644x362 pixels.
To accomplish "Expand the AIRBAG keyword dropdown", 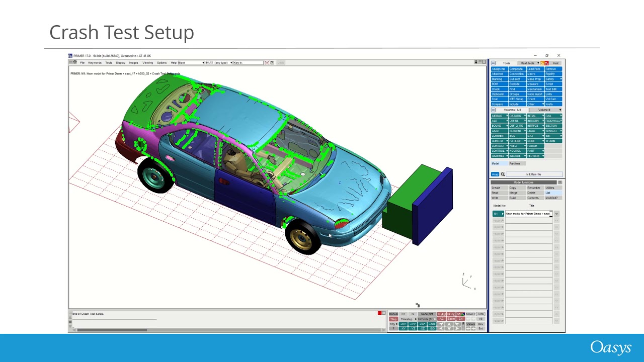I will 499,116.
